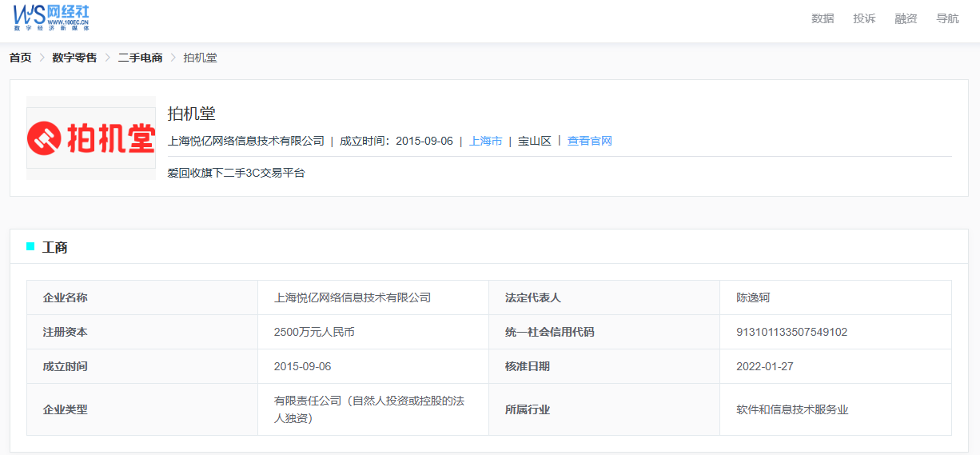Viewport: 980px width, 455px height.
Task: Click the cyan square icon beside 工商
Action: point(30,246)
